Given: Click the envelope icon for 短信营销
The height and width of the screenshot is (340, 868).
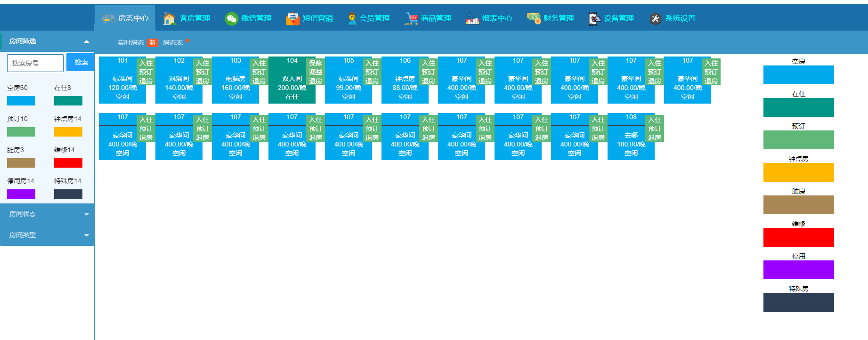Looking at the screenshot, I should click(292, 18).
